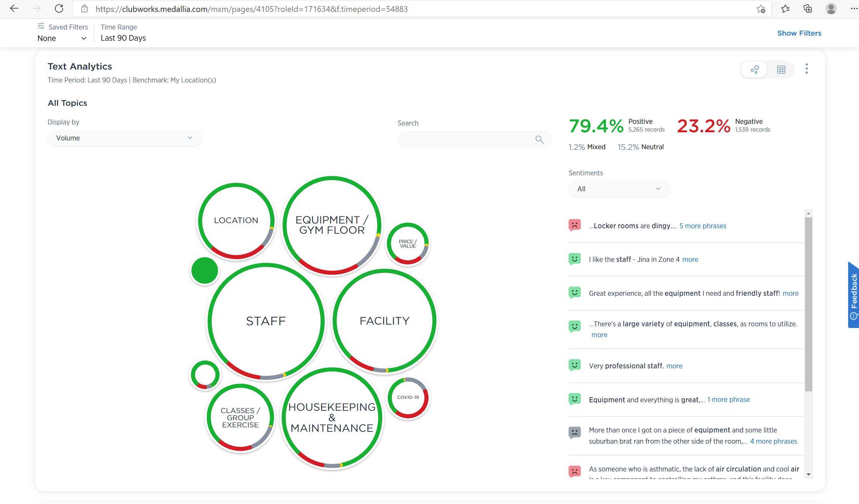Open browser favorites star icon
Image resolution: width=859 pixels, height=504 pixels.
[x=785, y=9]
